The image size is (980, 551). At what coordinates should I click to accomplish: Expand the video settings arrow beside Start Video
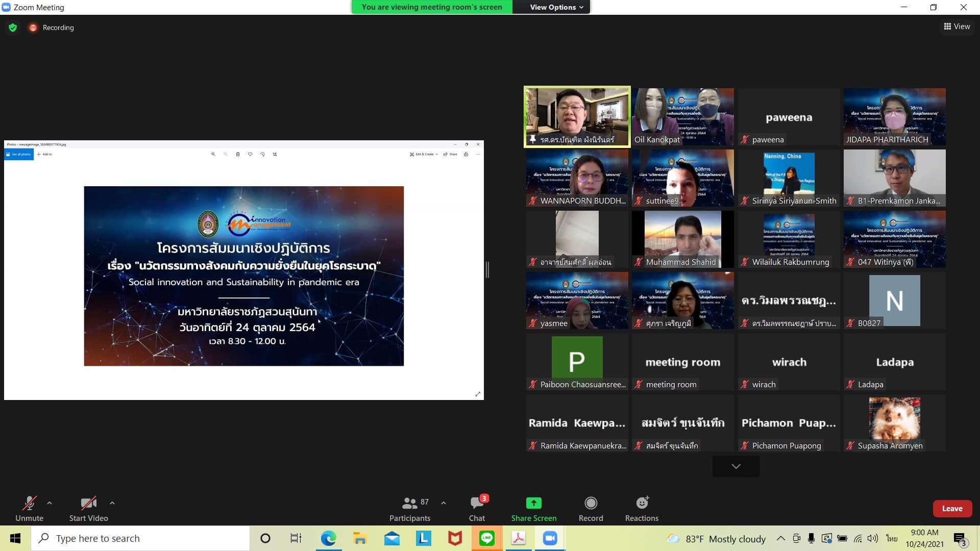click(112, 503)
